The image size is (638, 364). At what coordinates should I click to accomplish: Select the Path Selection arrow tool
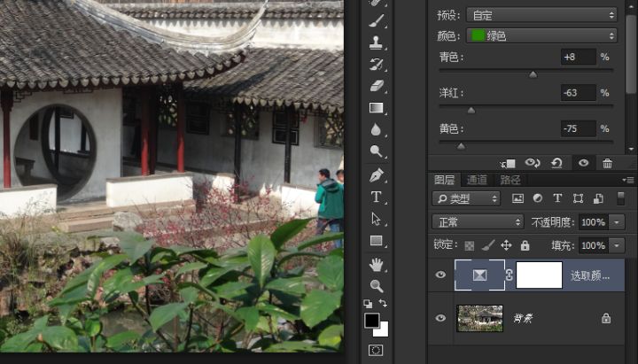pyautogui.click(x=376, y=219)
